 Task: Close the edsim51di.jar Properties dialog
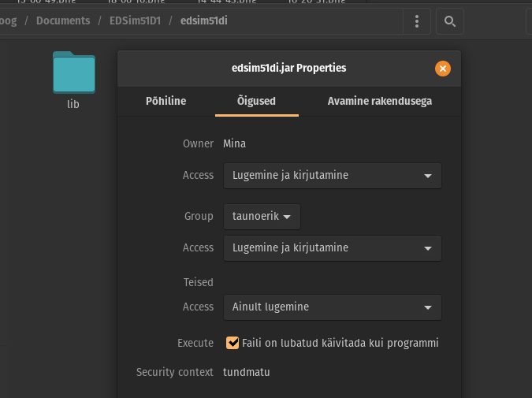pos(443,69)
